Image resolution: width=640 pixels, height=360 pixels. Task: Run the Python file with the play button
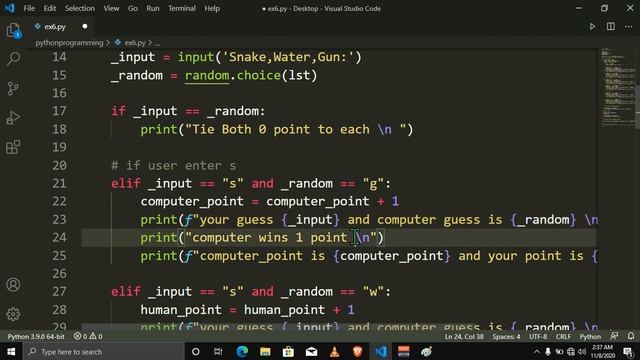point(592,27)
